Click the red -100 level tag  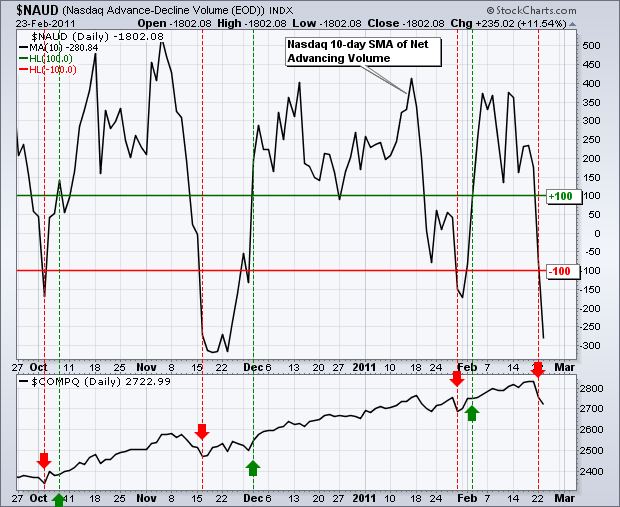point(561,271)
